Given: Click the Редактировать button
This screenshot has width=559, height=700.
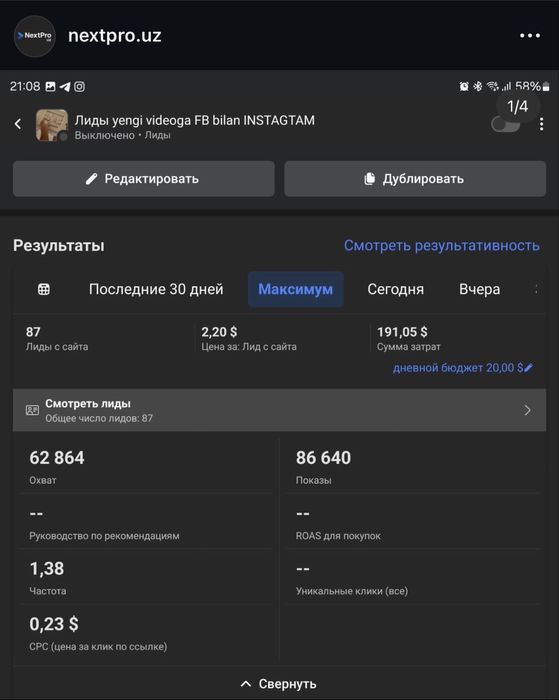Looking at the screenshot, I should click(x=143, y=179).
